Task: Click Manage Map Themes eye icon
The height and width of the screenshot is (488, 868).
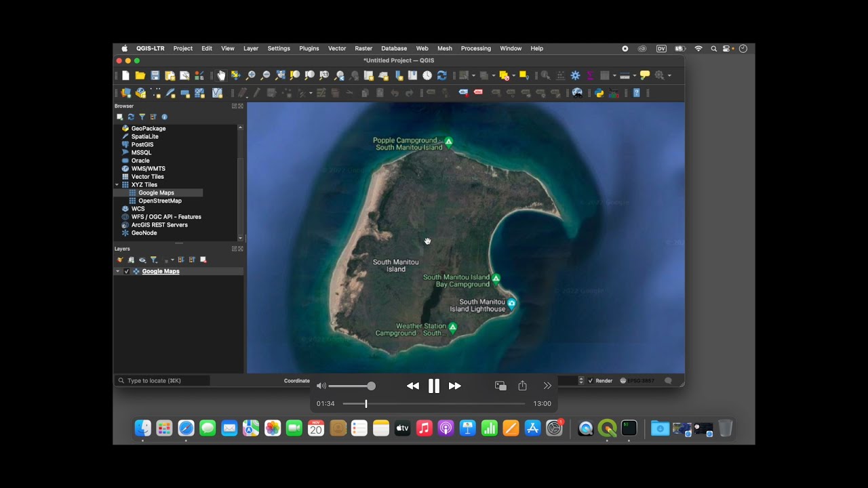Action: point(142,260)
